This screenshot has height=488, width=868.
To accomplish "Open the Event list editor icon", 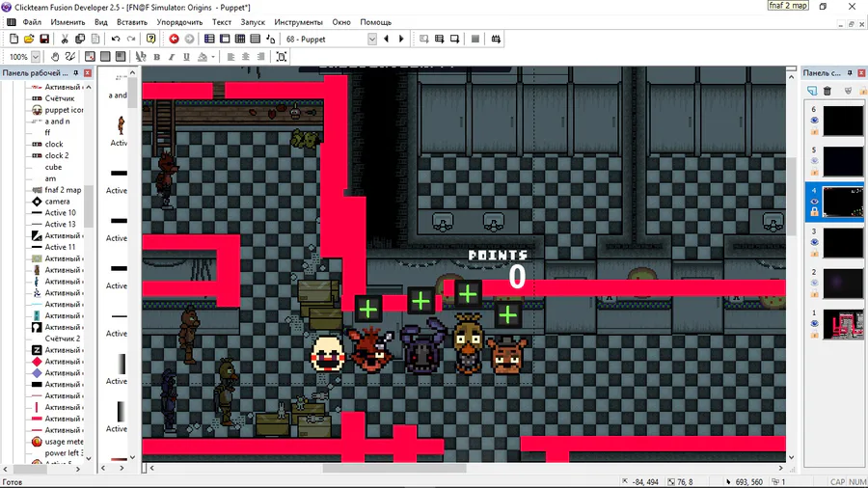I will click(256, 39).
